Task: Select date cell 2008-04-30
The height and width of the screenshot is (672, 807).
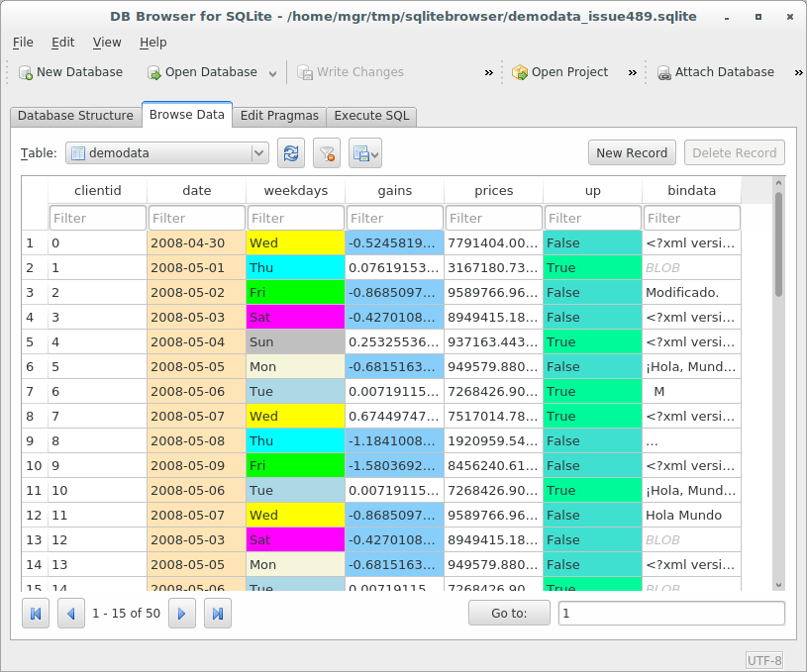Action: coord(197,242)
